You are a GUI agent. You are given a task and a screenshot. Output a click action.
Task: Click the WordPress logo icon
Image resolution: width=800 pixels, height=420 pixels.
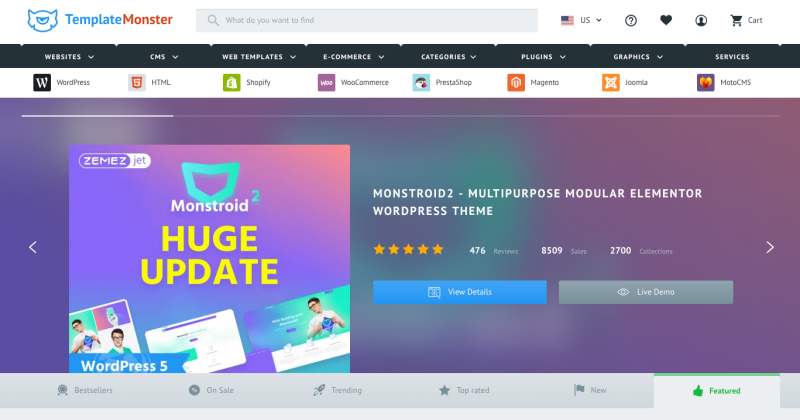pos(42,82)
